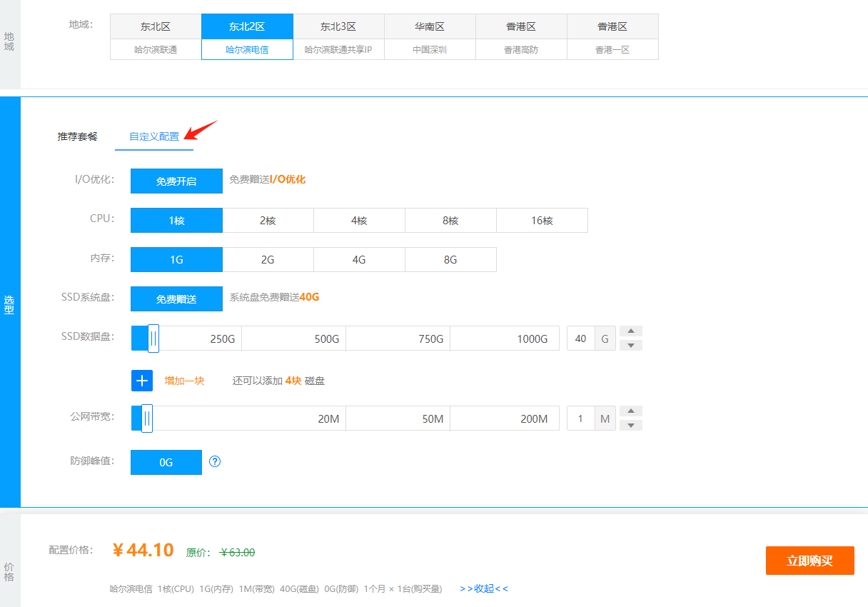Click the 还可以添加 4块 磁盘 text
868x607 pixels.
pyautogui.click(x=278, y=381)
